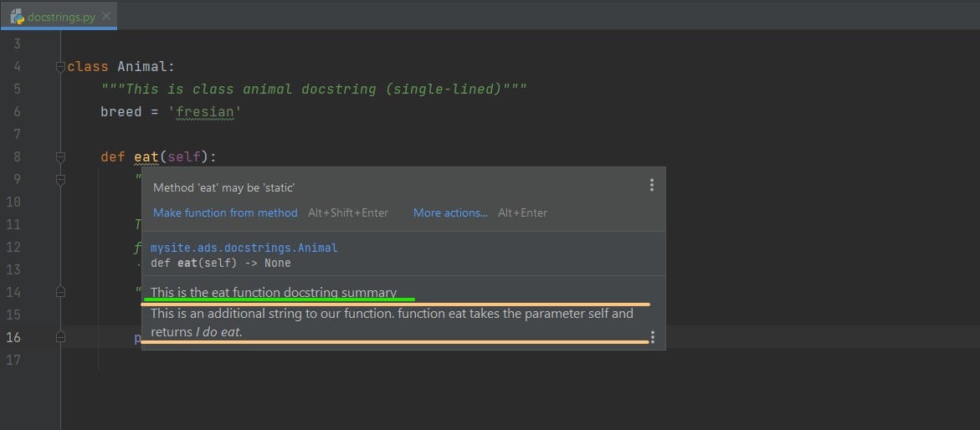Switch to the docstrings.py editor tab

click(58, 17)
